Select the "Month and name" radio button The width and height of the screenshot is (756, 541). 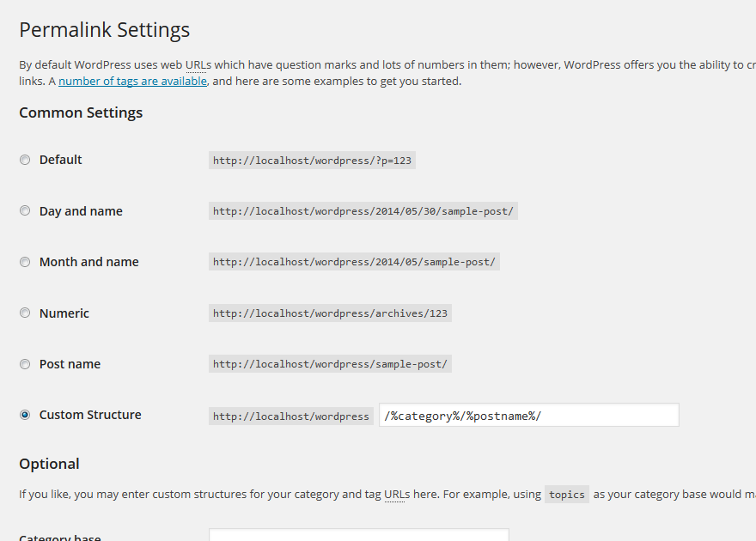tap(25, 261)
